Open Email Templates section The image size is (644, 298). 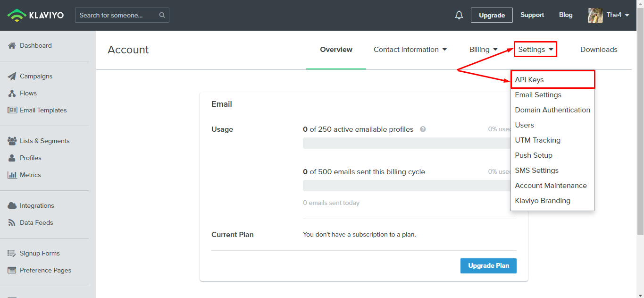(43, 111)
